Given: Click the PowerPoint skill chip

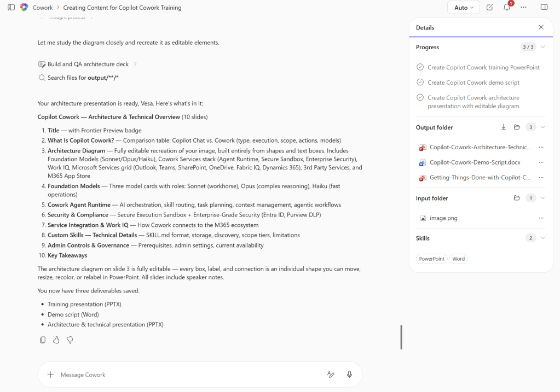Looking at the screenshot, I should click(431, 259).
